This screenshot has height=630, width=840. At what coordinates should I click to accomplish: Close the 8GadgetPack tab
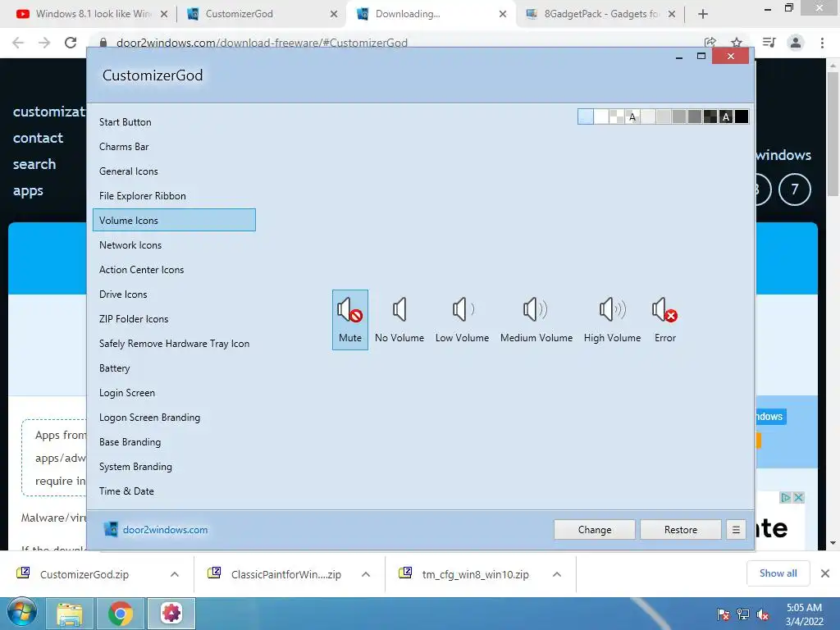tap(672, 14)
